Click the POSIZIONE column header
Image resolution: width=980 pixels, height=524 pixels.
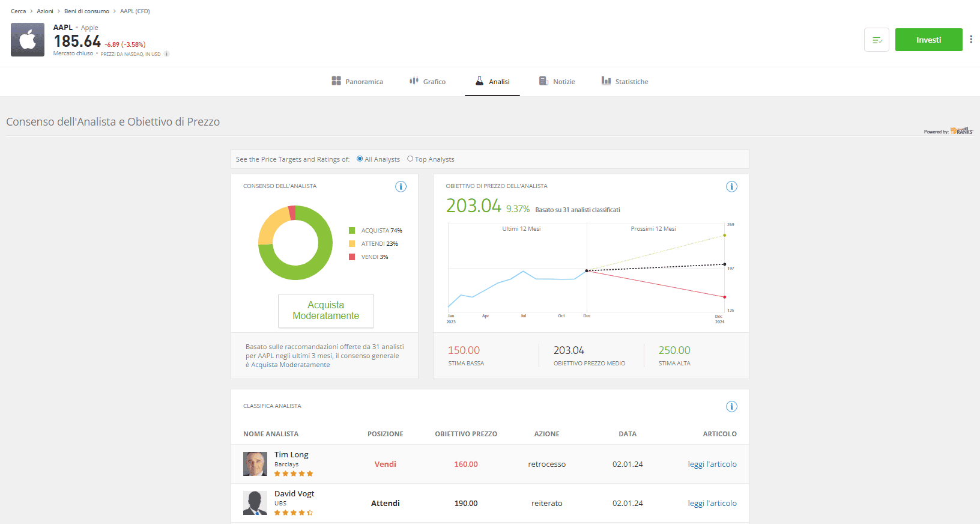pyautogui.click(x=386, y=434)
